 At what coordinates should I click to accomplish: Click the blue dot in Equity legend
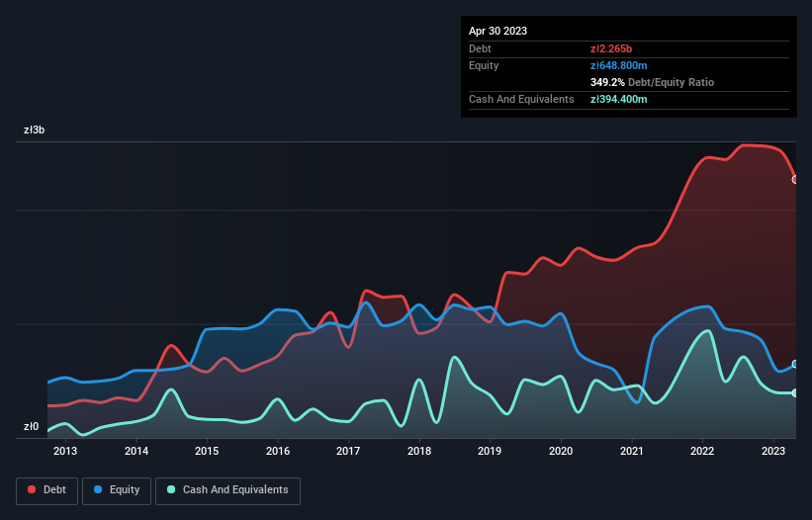click(x=98, y=489)
